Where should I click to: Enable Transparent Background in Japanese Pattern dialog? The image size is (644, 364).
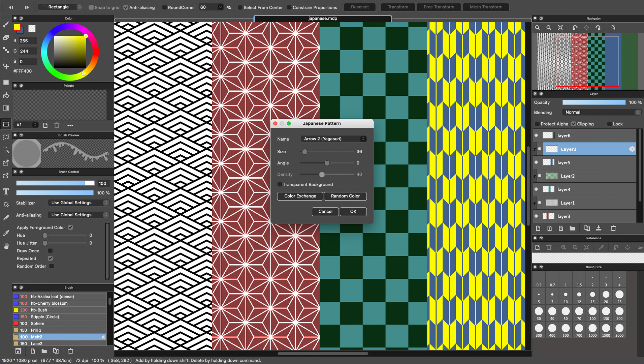click(280, 184)
